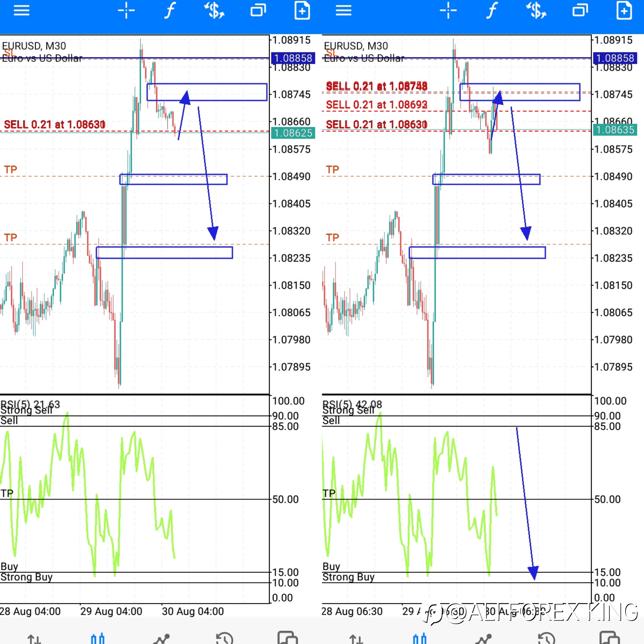Viewport: 644px width, 644px height.
Task: Tap upper TP label in left chart
Action: click(x=10, y=170)
